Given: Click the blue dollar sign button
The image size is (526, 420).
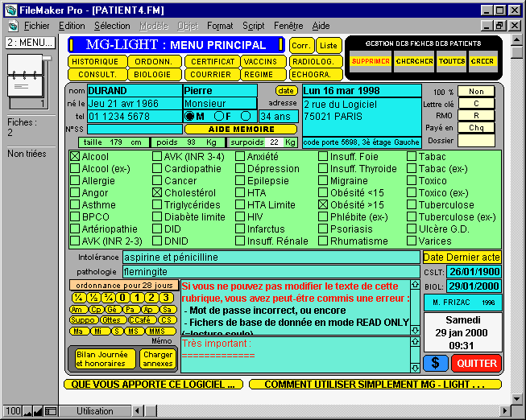Looking at the screenshot, I should point(436,363).
